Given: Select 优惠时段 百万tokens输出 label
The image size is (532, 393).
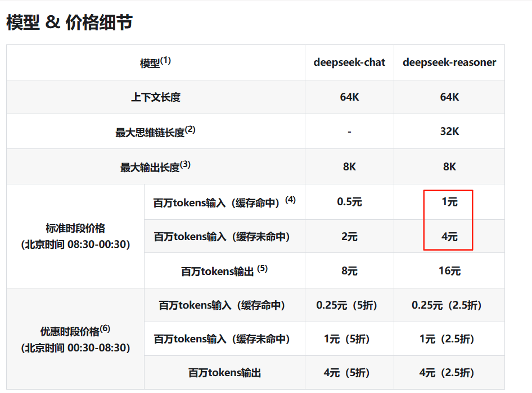Looking at the screenshot, I should point(224,373).
